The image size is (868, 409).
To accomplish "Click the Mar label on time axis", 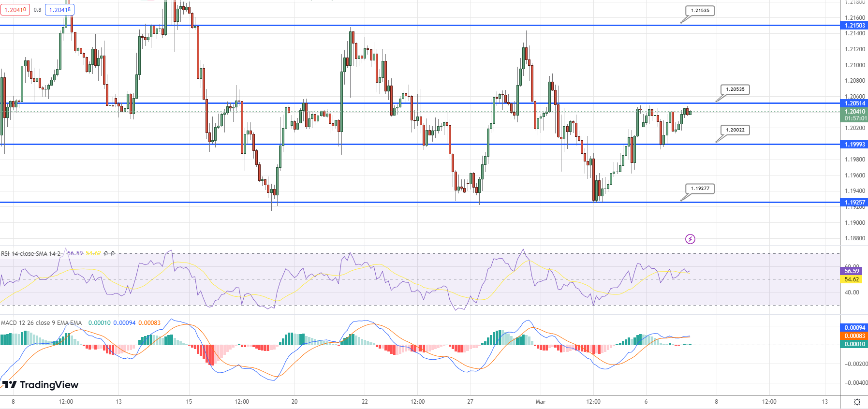I will (x=541, y=402).
